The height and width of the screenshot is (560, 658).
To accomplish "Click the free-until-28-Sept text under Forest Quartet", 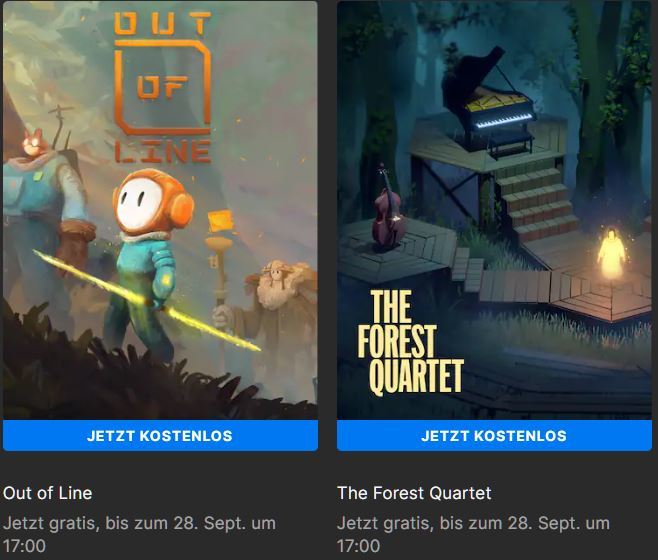I will click(x=473, y=534).
